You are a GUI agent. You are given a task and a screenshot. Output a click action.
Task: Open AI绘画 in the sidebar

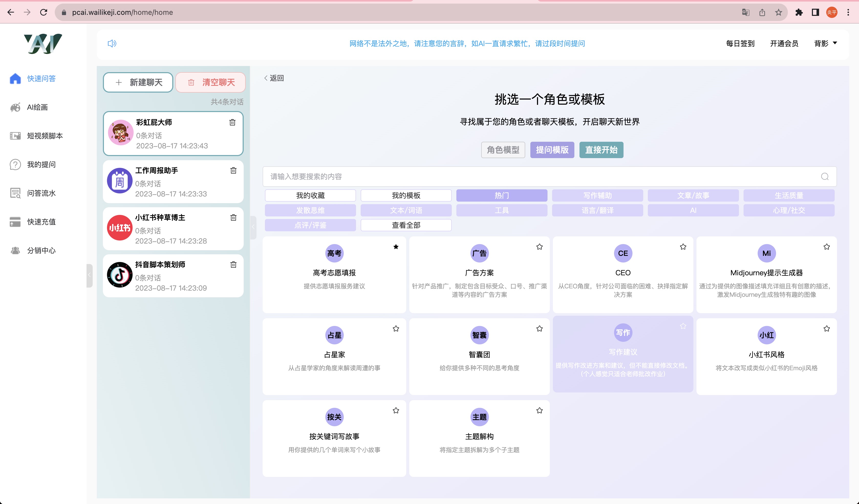tap(29, 107)
